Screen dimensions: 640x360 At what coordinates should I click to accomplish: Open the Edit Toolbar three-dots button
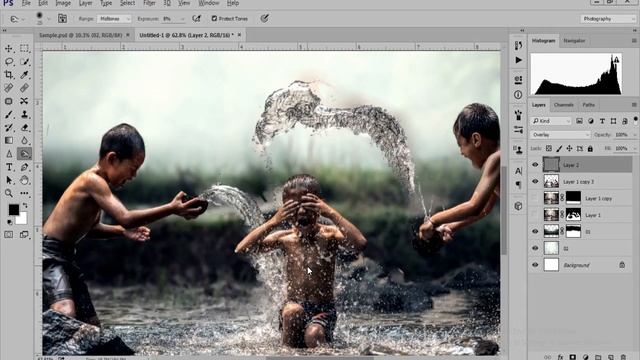[24, 193]
